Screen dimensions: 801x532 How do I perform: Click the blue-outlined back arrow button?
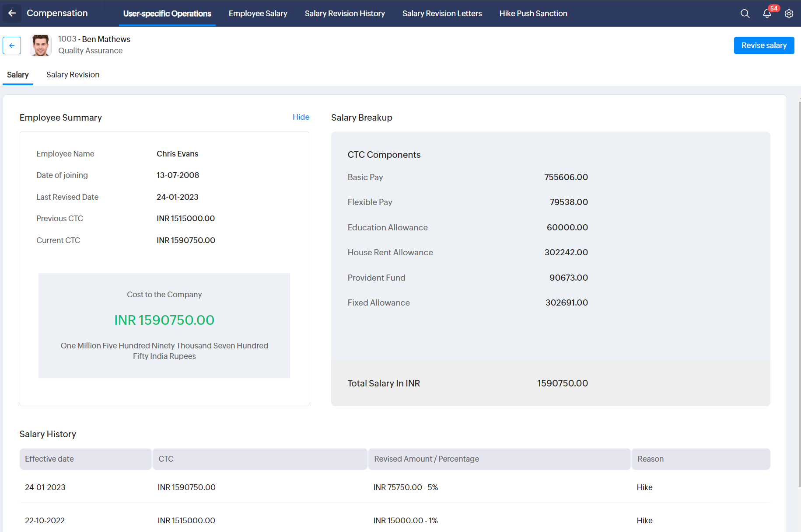click(x=12, y=45)
